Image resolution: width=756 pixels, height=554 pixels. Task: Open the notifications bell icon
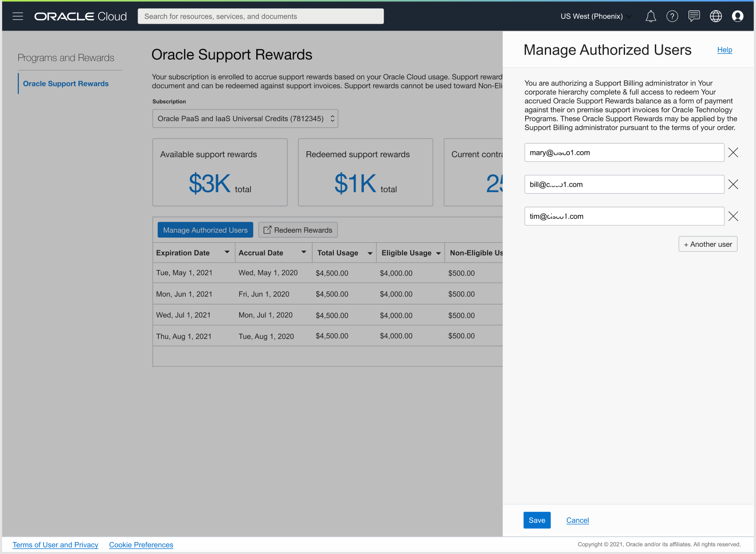[x=651, y=16]
